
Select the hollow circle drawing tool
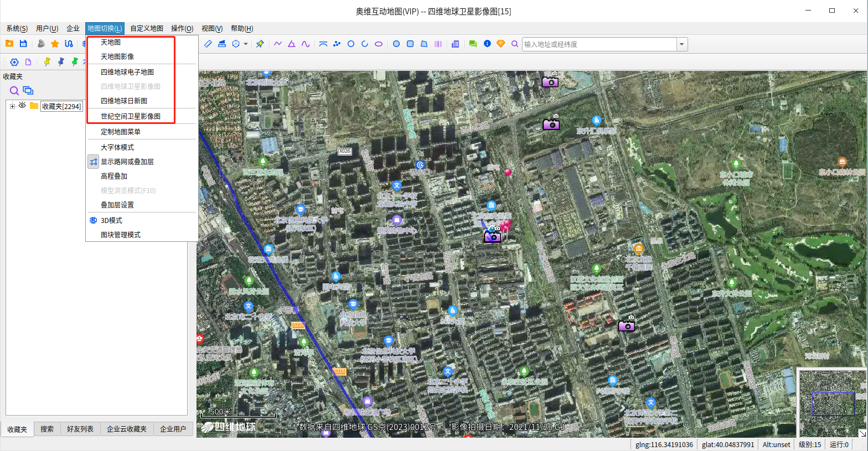pos(351,44)
